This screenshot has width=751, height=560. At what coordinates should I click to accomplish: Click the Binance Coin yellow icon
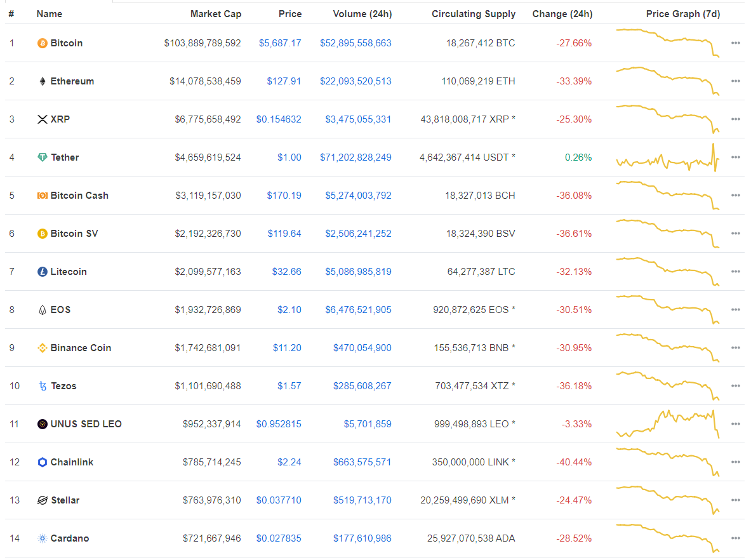click(43, 348)
